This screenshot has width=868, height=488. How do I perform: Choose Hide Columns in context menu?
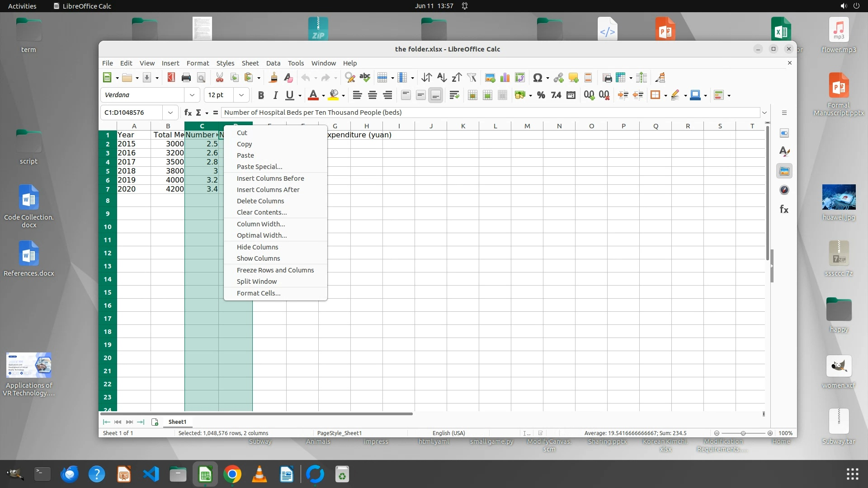pyautogui.click(x=257, y=247)
